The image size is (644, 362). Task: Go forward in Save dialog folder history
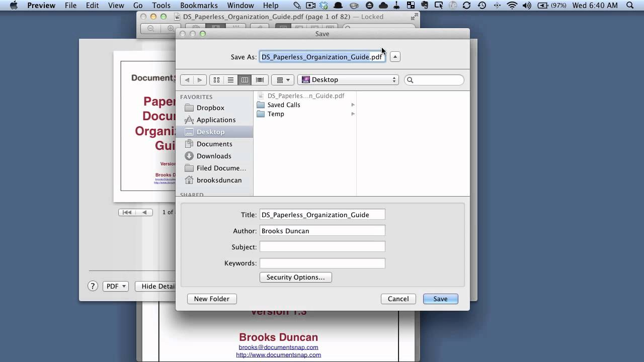pos(200,80)
